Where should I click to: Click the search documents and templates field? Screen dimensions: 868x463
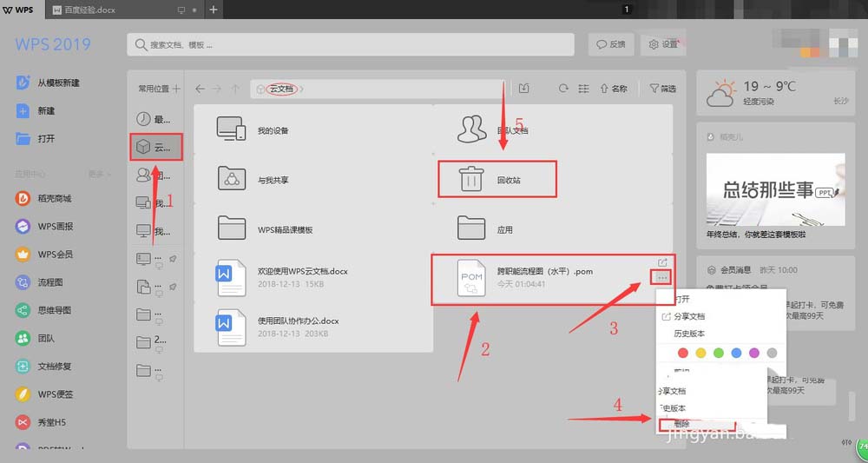(x=351, y=45)
